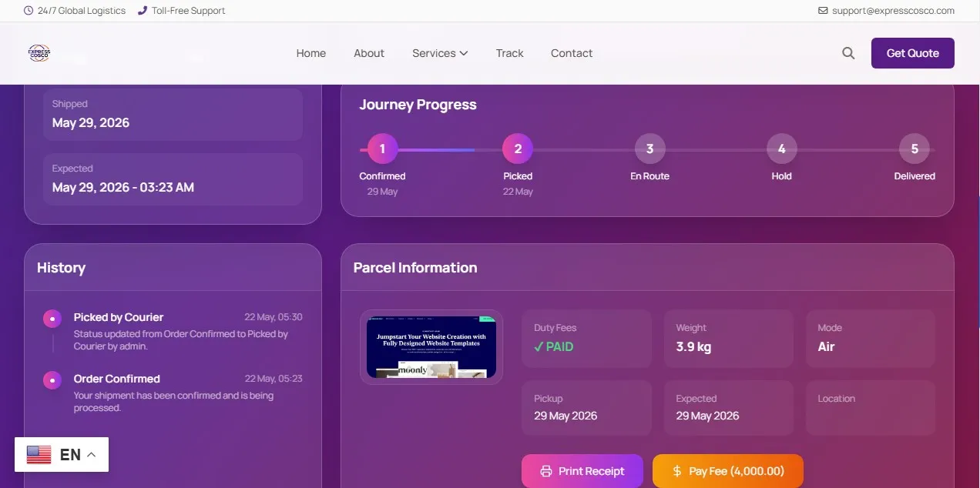Go to the Home menu item
This screenshot has height=488, width=980.
coord(311,53)
